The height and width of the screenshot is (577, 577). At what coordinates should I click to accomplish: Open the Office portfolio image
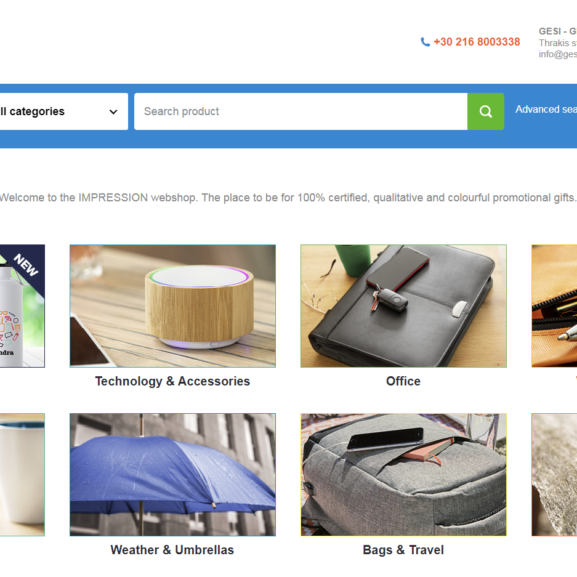pos(403,306)
